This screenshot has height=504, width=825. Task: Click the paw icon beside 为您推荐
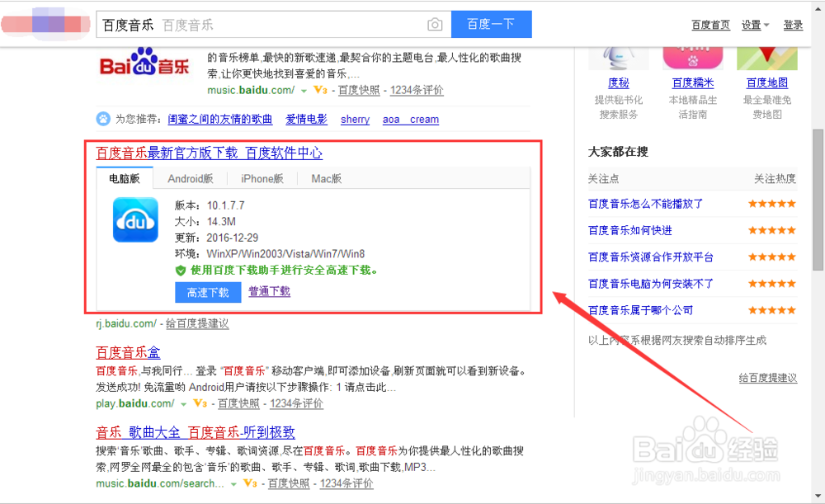pos(103,119)
